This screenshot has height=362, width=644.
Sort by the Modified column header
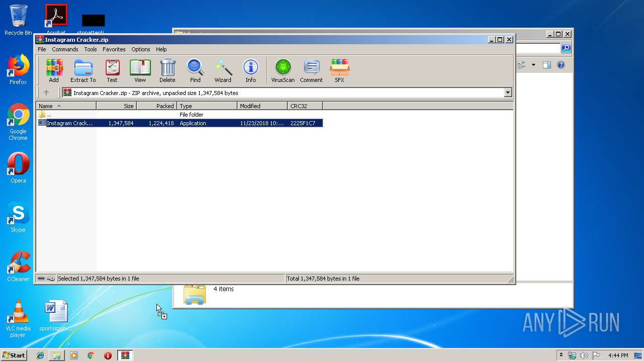[x=263, y=106]
